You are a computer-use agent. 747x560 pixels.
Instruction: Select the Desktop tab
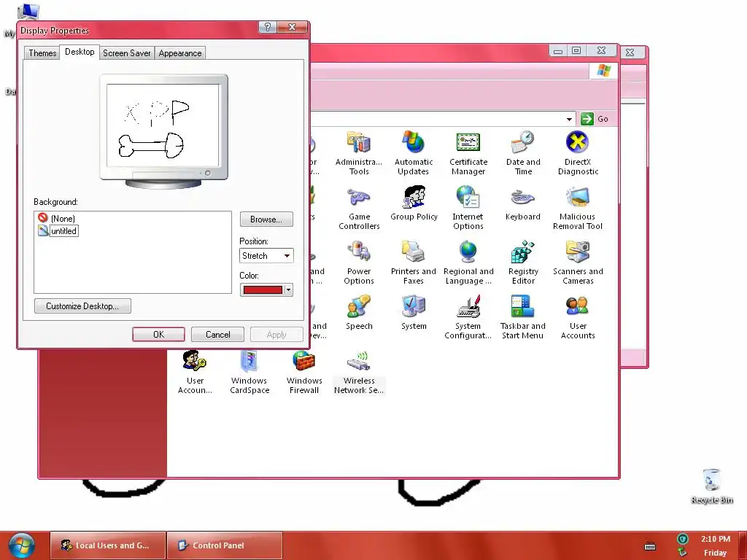(80, 52)
